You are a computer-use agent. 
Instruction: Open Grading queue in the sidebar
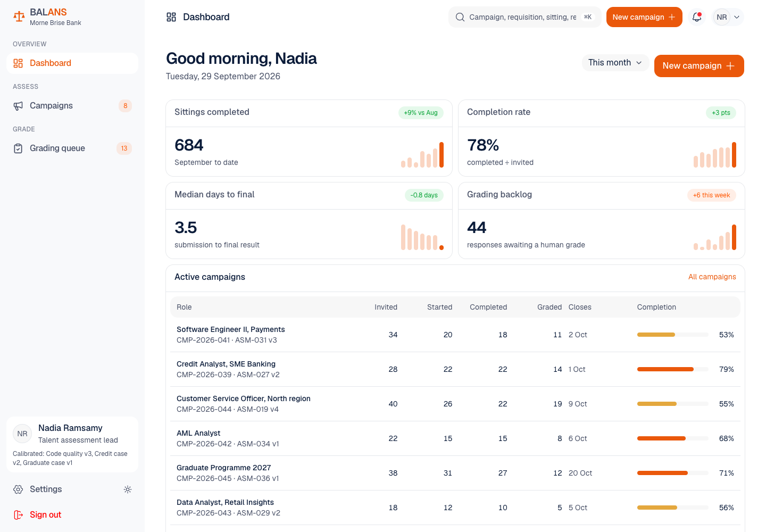click(x=72, y=148)
